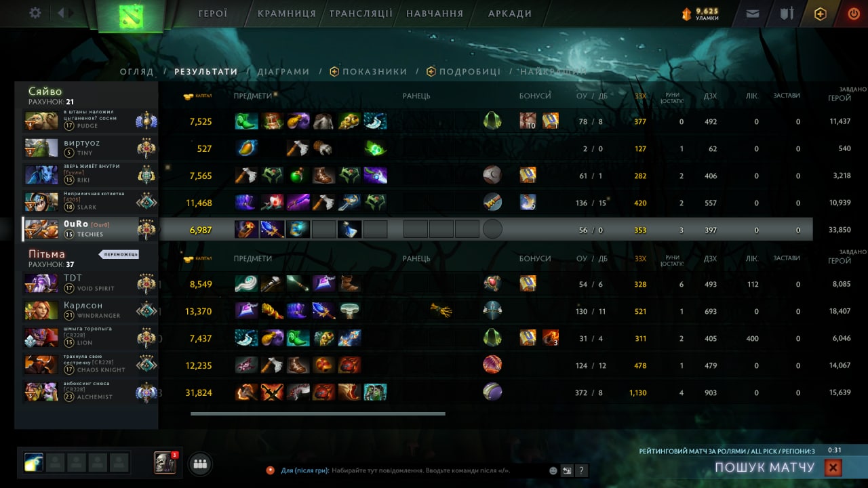
Task: Open the mail envelope icon
Action: 753,14
